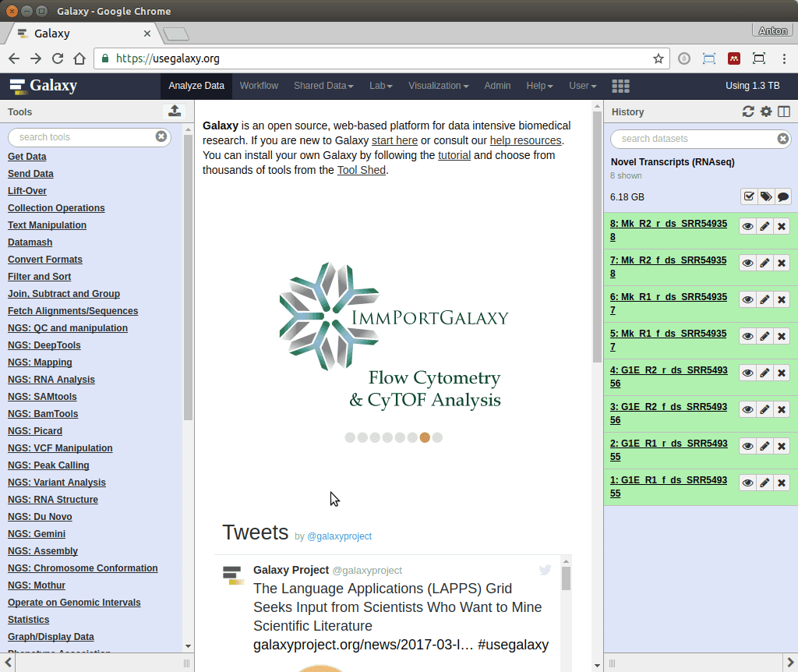798x672 pixels.
Task: Open the Shared Data dropdown menu
Action: pyautogui.click(x=323, y=86)
